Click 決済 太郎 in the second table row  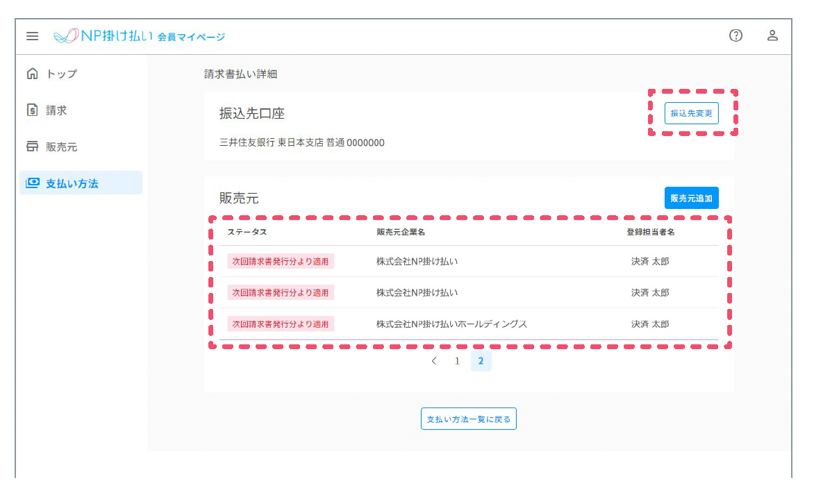point(650,293)
